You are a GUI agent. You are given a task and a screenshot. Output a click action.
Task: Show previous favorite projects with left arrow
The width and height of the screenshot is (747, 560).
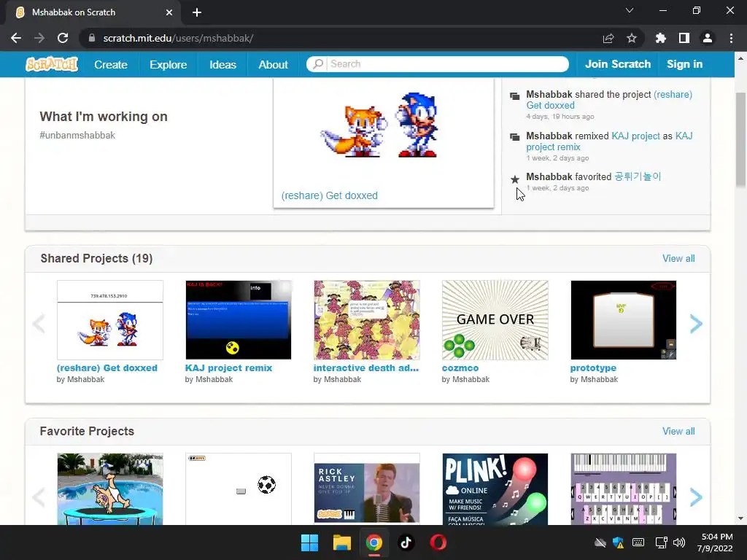[x=39, y=497]
